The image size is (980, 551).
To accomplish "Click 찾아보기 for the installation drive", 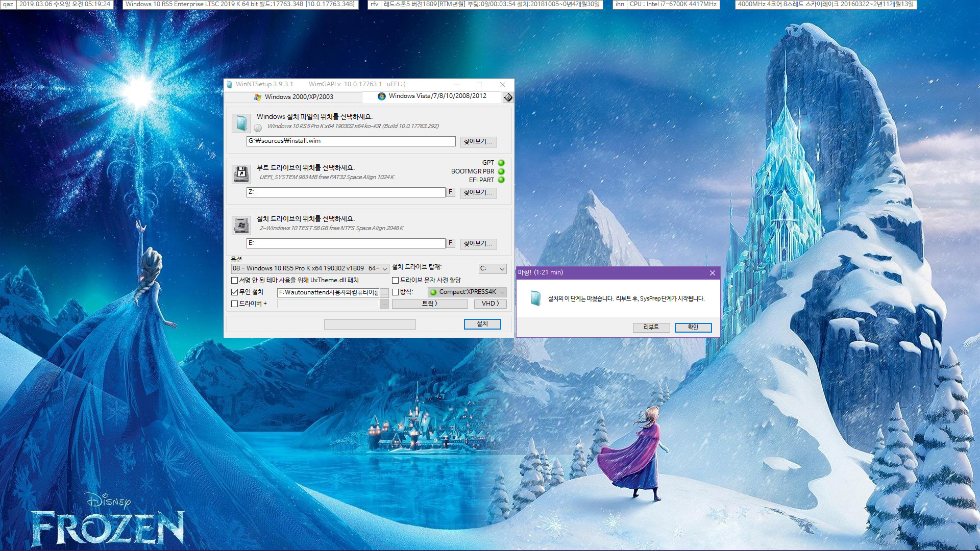I will [478, 244].
